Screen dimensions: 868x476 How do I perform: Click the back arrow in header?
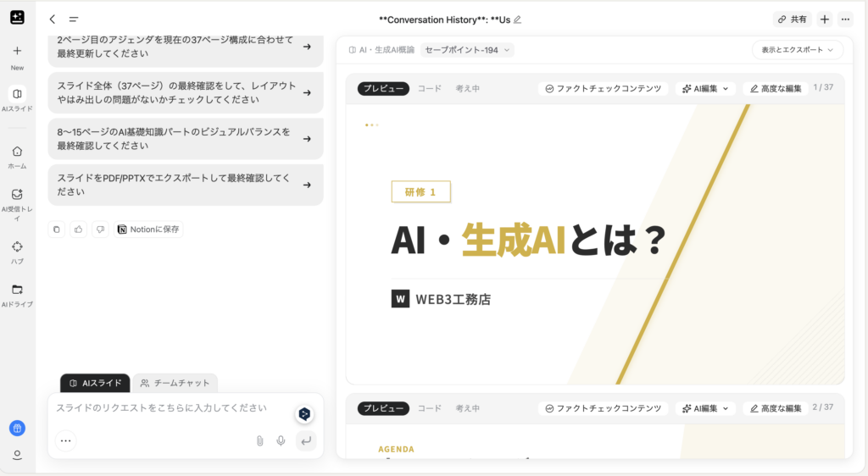pos(53,19)
